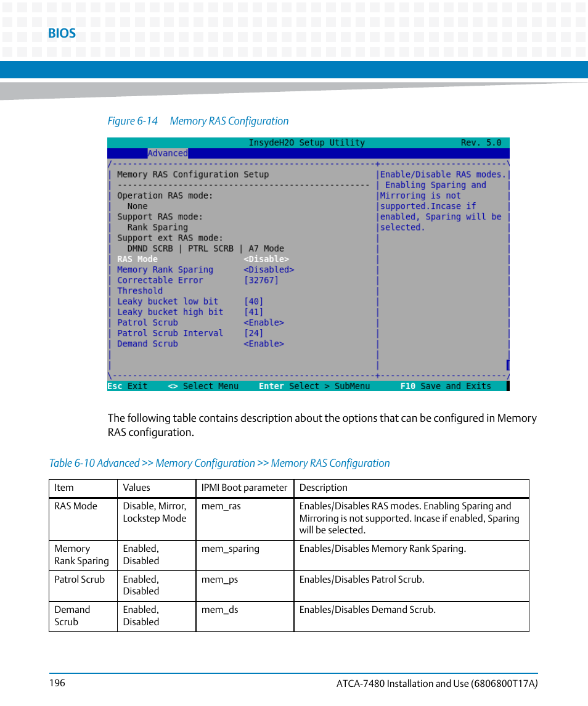588x706 pixels.
Task: Click the Enable/Disable RAS modes help text
Action: (x=444, y=201)
